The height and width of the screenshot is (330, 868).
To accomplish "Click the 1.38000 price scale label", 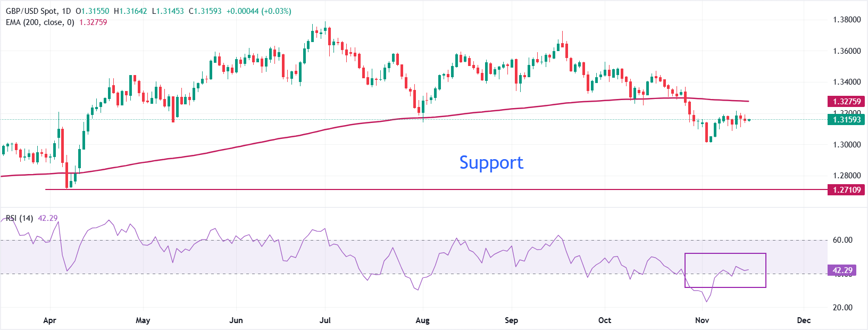I will coord(847,20).
